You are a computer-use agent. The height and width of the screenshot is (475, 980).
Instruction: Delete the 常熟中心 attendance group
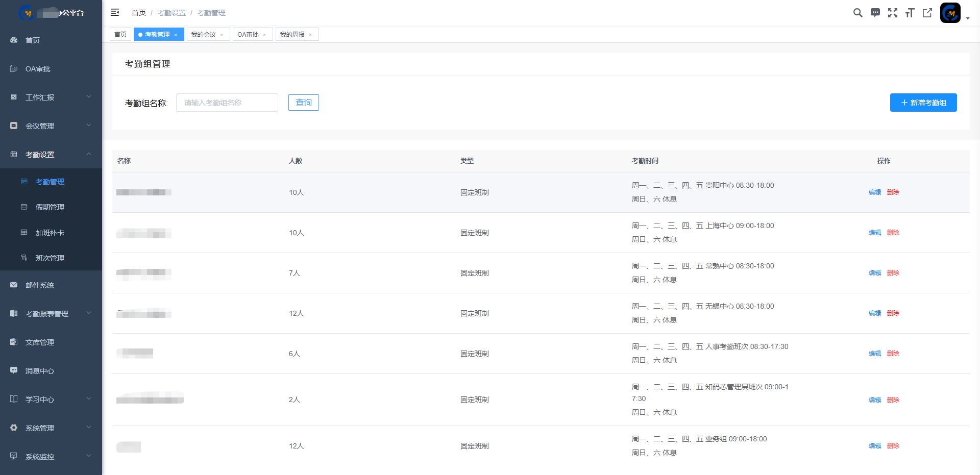(x=893, y=273)
